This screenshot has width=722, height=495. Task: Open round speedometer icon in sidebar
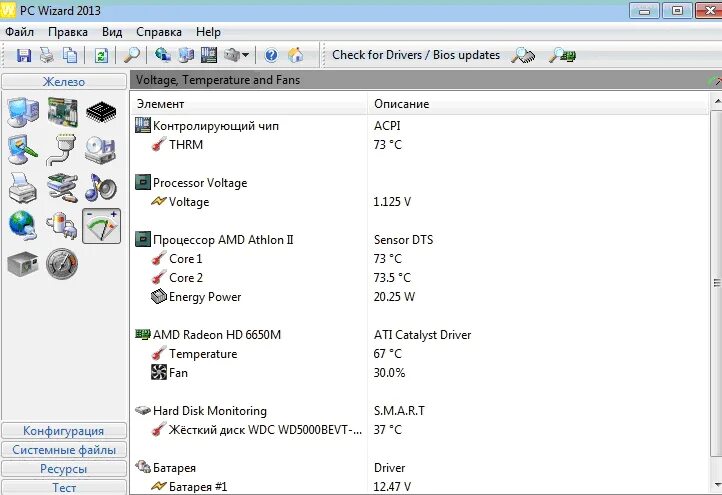click(x=62, y=264)
